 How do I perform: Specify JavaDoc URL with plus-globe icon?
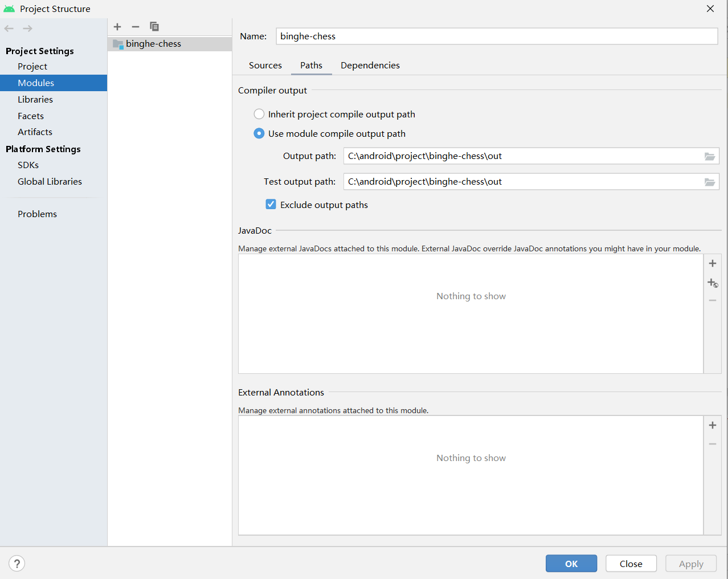pos(713,283)
